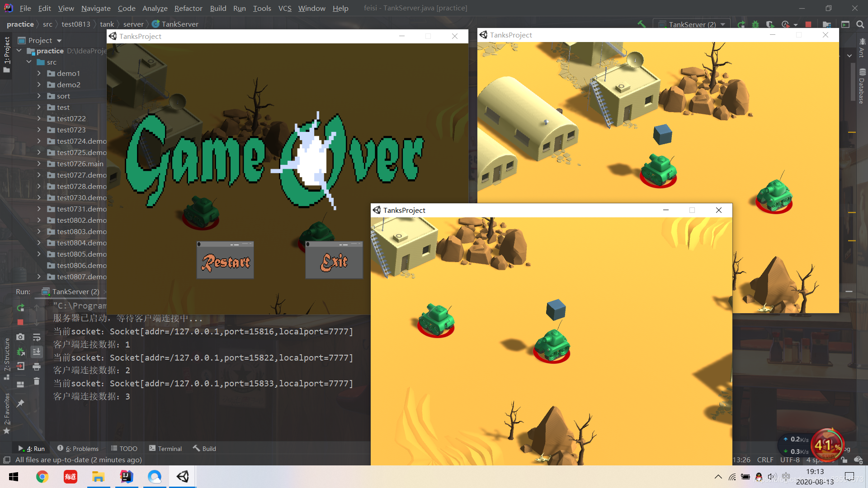The height and width of the screenshot is (488, 868).
Task: Toggle tool window bars in status bar
Action: (6, 460)
